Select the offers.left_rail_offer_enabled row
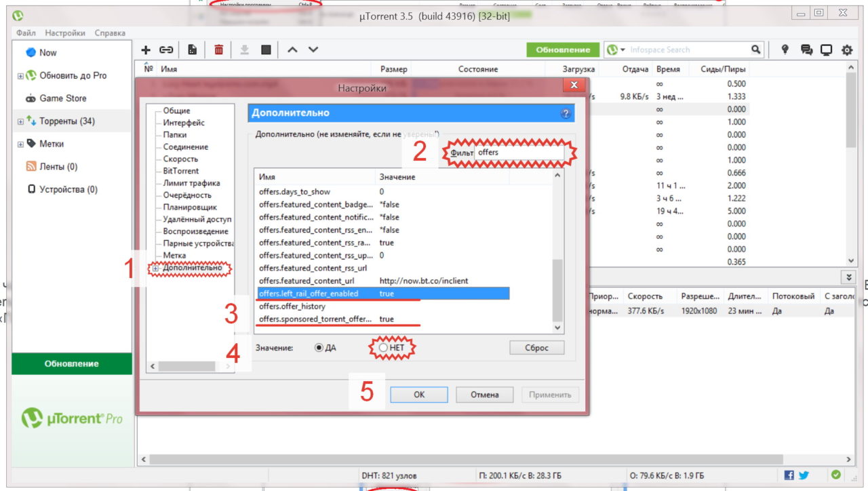This screenshot has width=868, height=491. point(382,294)
